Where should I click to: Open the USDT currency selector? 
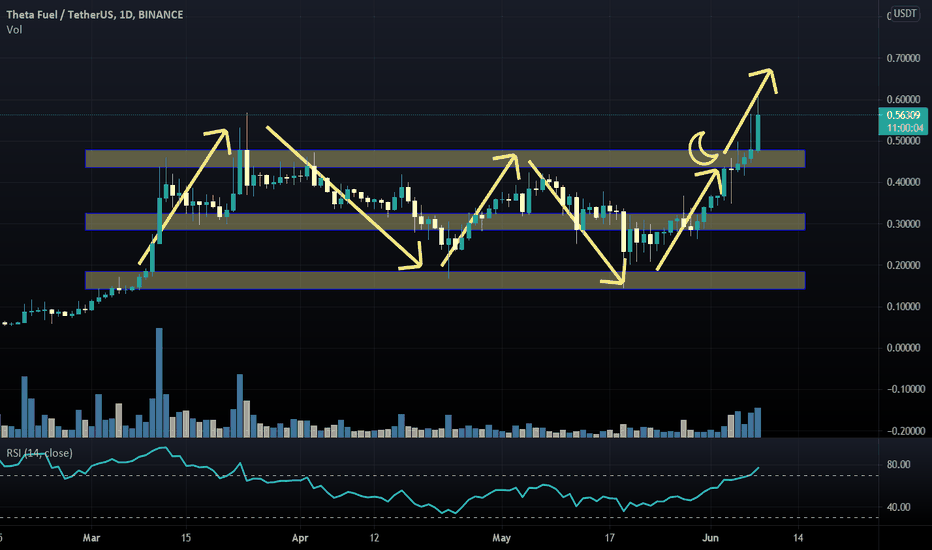point(905,14)
